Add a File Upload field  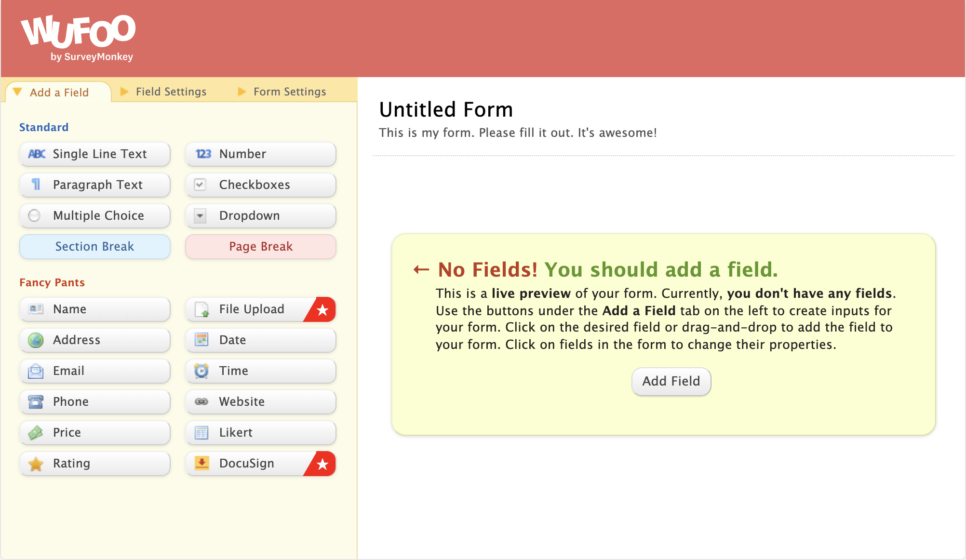261,309
